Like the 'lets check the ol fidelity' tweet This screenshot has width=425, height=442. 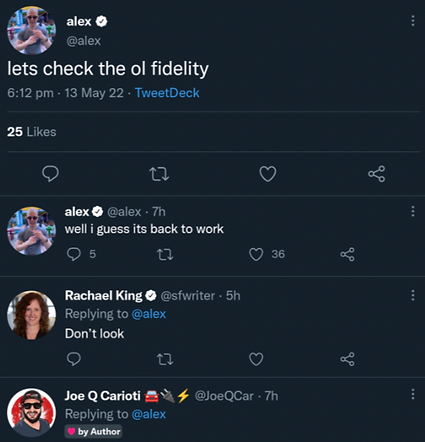click(268, 174)
